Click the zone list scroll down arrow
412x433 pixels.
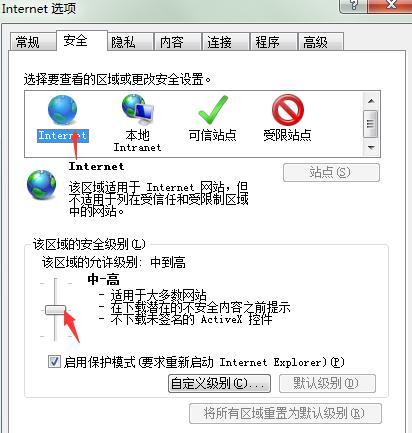click(x=371, y=147)
